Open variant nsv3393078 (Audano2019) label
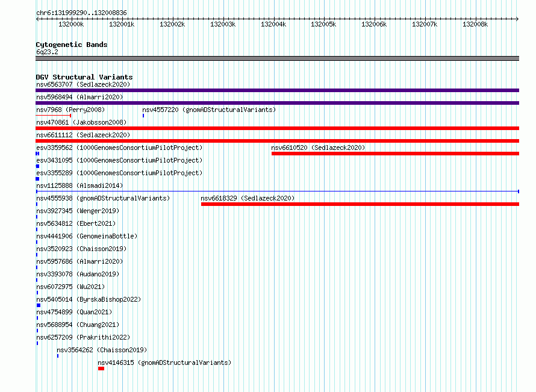The image size is (536, 392). 78,274
